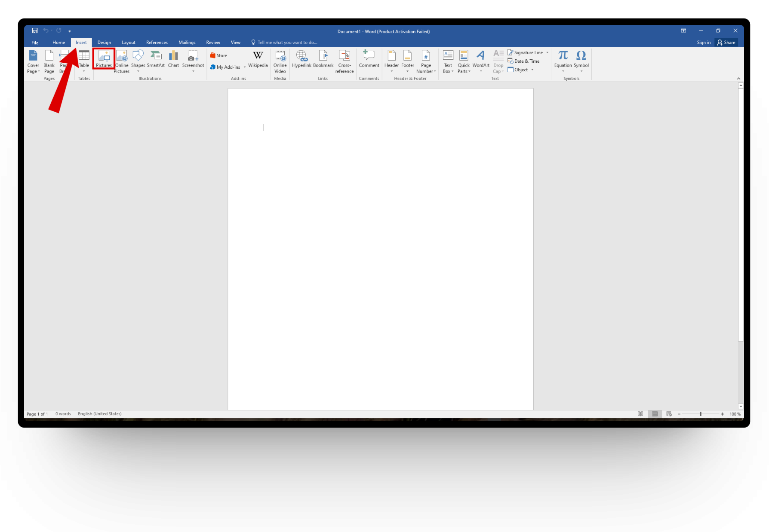
Task: Click the Pictures button in the ribbon
Action: 104,59
